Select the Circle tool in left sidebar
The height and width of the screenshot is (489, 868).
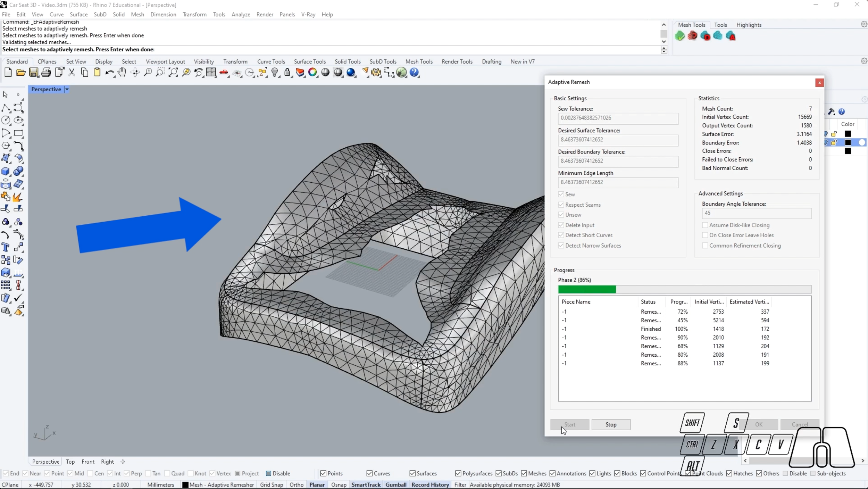point(6,121)
